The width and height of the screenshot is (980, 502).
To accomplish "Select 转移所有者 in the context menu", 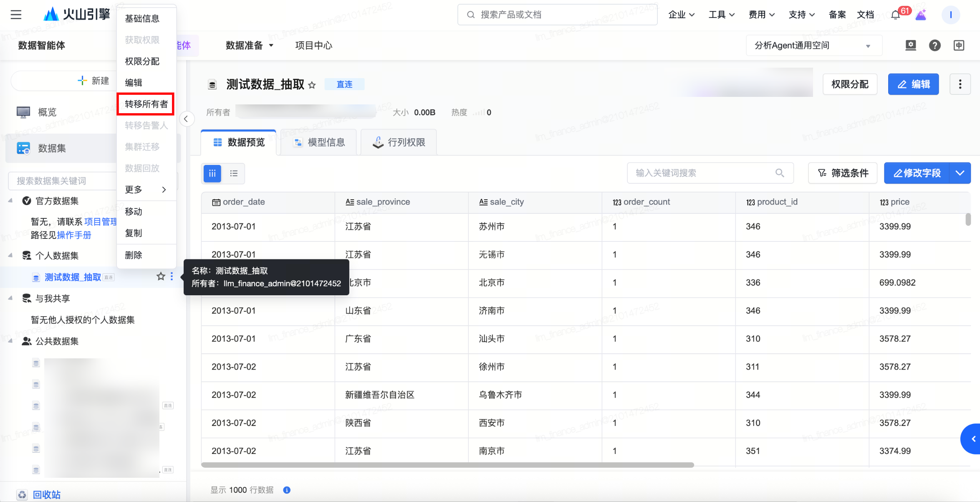I will (146, 104).
